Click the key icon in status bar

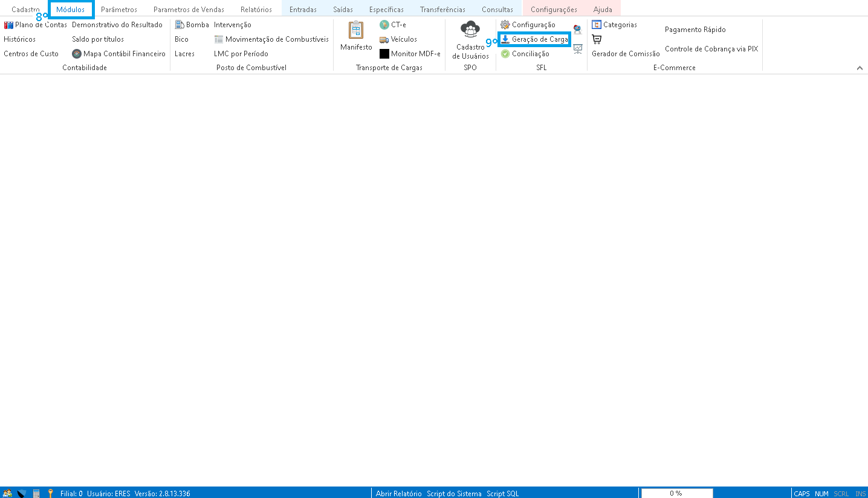51,493
